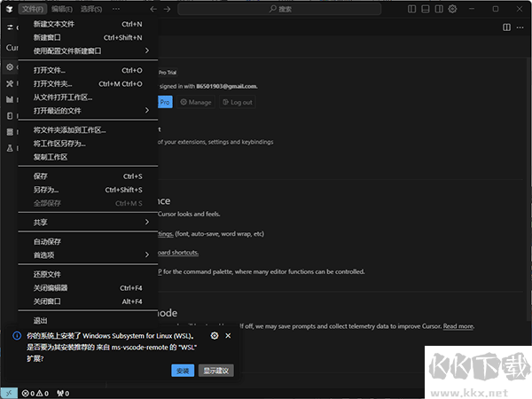Click the settings gear icon in title bar
Screen dimensions: 532x399
tap(452, 9)
